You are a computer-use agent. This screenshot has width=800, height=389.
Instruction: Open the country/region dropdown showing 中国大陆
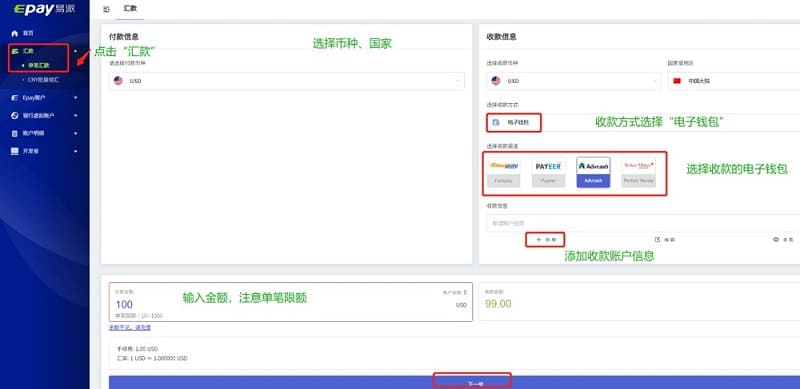point(734,81)
